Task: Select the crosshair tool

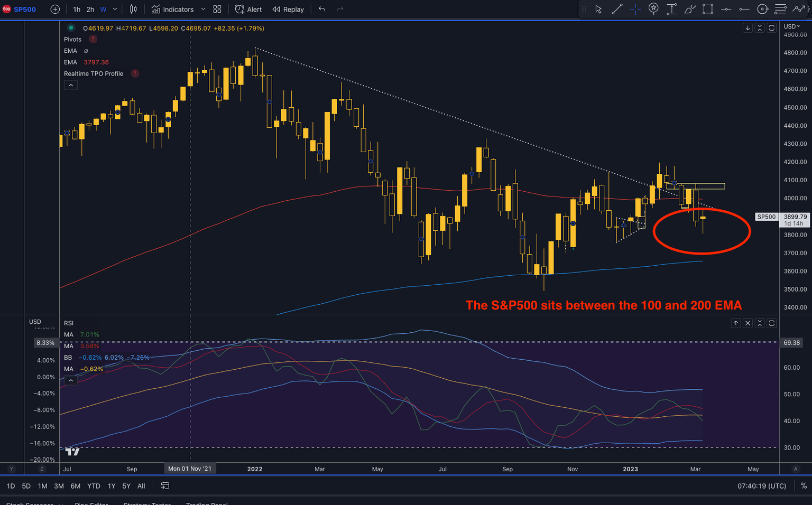Action: pyautogui.click(x=635, y=9)
